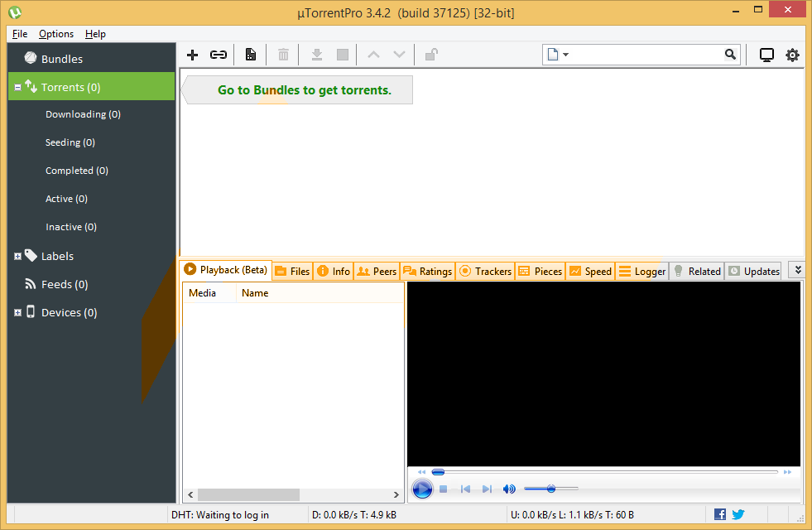Select Labels in the sidebar
The width and height of the screenshot is (812, 530).
(57, 256)
